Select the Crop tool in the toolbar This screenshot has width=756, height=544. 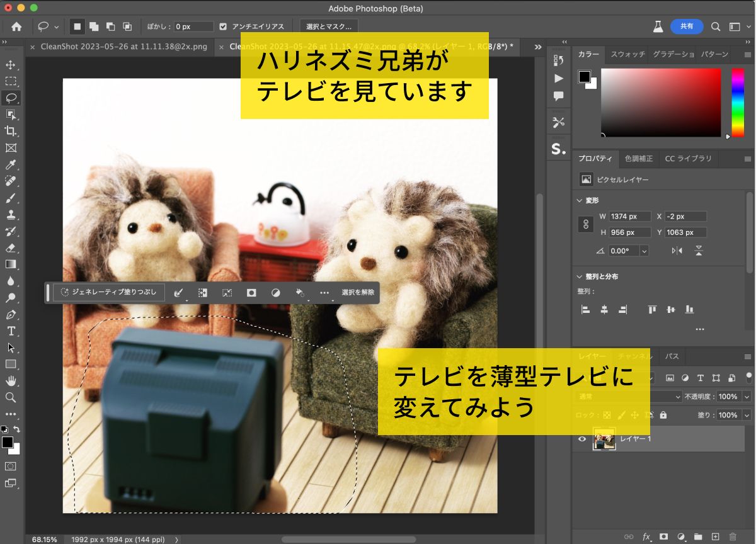(x=11, y=131)
